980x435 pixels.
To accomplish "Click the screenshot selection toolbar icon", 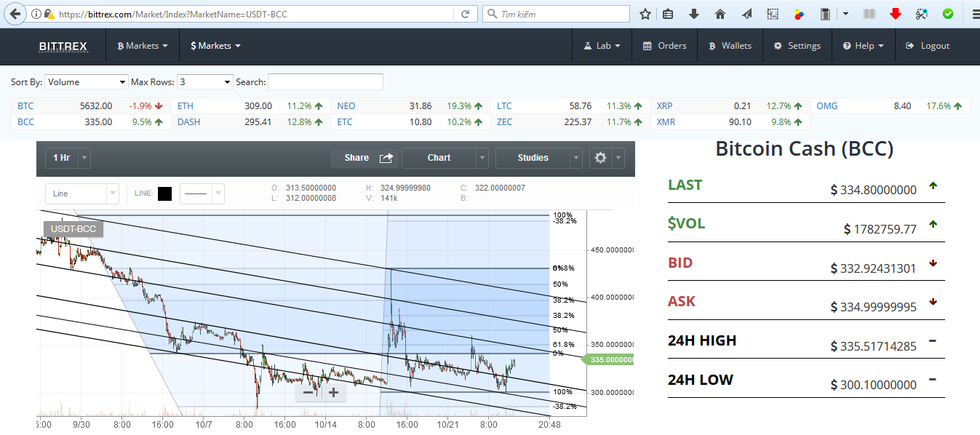I will tap(773, 14).
